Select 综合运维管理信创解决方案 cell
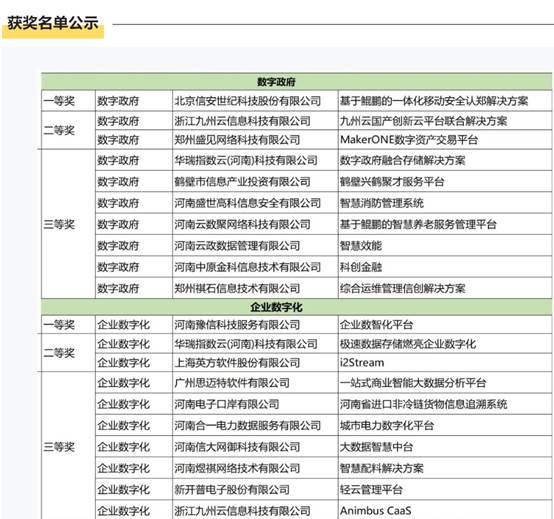Screen dimensions: 554x519 point(445,288)
